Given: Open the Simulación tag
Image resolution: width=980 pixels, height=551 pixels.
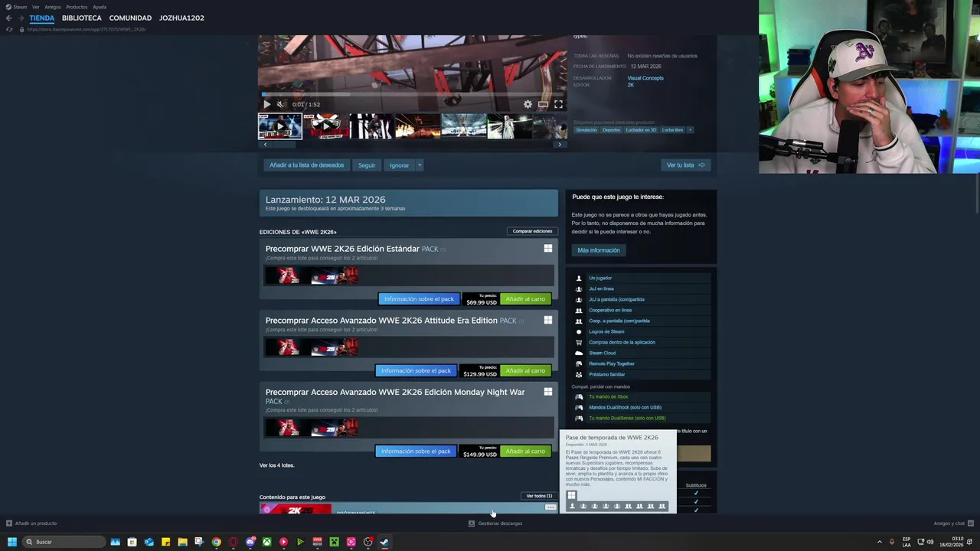Looking at the screenshot, I should pos(586,130).
